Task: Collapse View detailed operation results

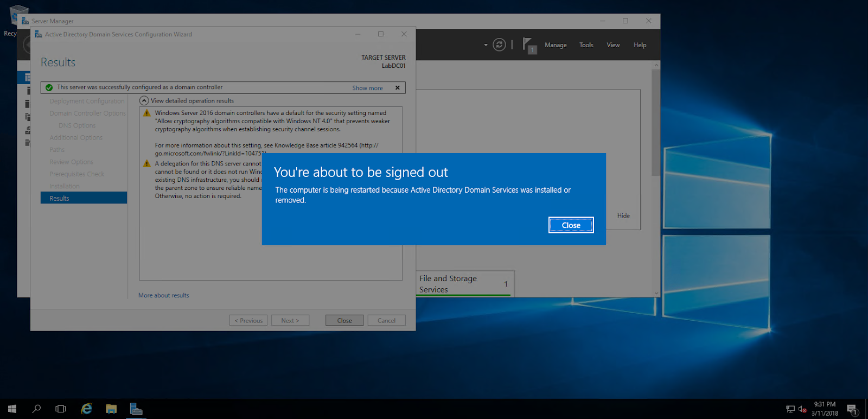Action: click(x=144, y=100)
